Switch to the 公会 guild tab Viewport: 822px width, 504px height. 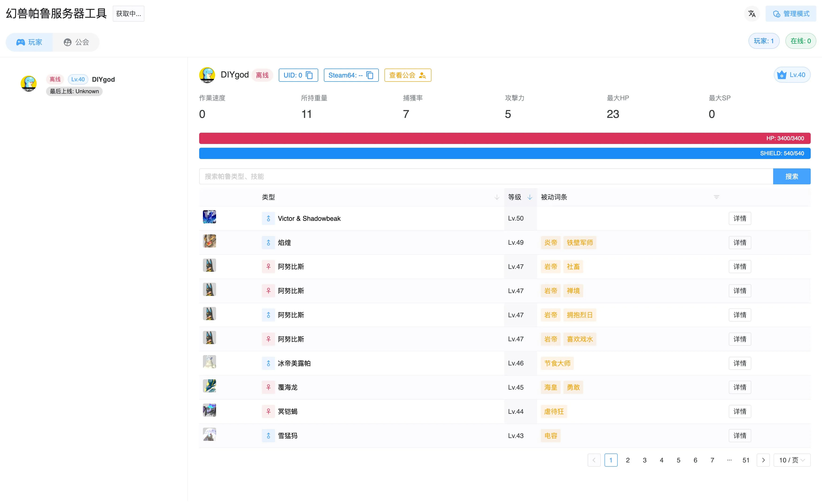click(x=76, y=42)
